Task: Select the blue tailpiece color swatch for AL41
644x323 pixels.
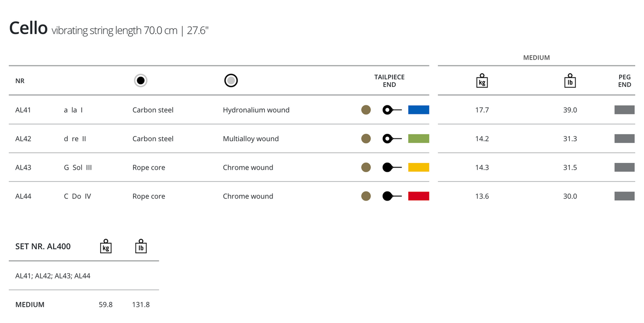Action: pyautogui.click(x=418, y=110)
